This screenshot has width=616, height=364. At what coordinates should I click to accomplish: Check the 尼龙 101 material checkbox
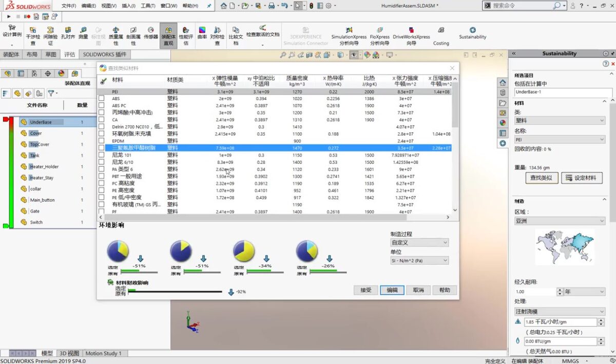tap(102, 155)
